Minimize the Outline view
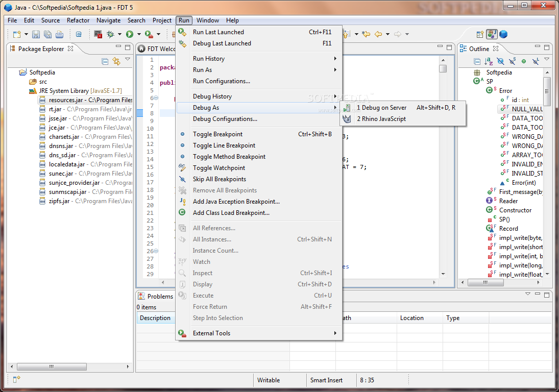 coord(537,46)
